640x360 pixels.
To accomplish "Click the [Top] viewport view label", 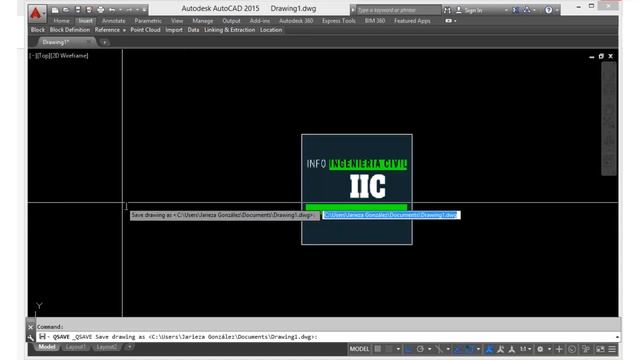I will tap(42, 56).
